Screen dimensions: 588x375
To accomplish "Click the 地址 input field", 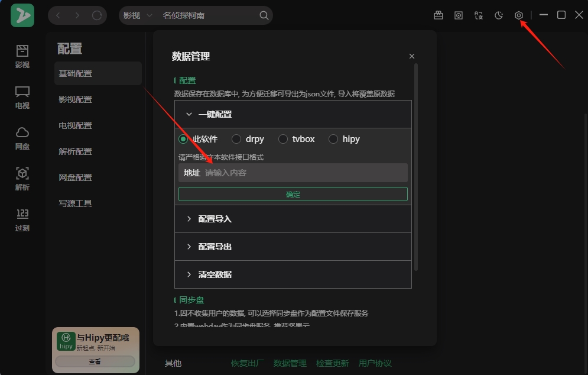I will click(293, 173).
